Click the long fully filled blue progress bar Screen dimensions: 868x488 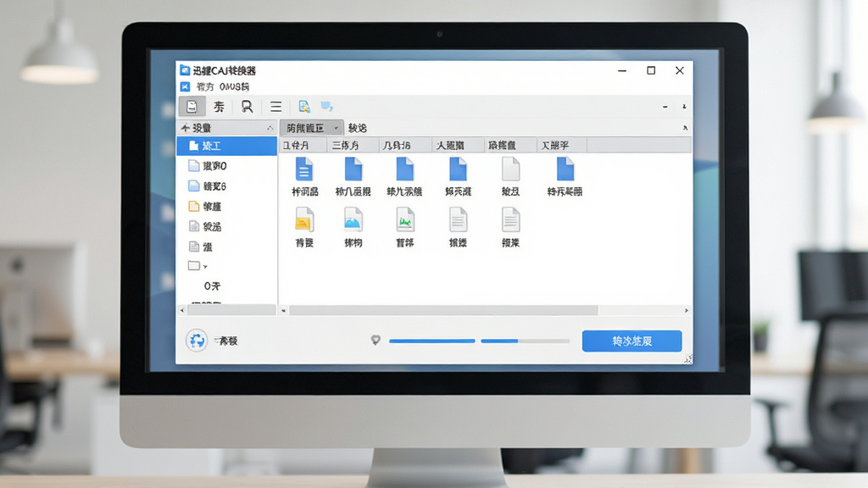point(431,341)
